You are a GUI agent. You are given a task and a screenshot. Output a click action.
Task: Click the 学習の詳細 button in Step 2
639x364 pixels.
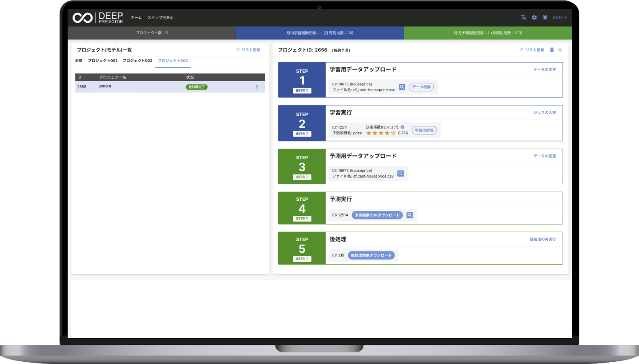pyautogui.click(x=424, y=130)
